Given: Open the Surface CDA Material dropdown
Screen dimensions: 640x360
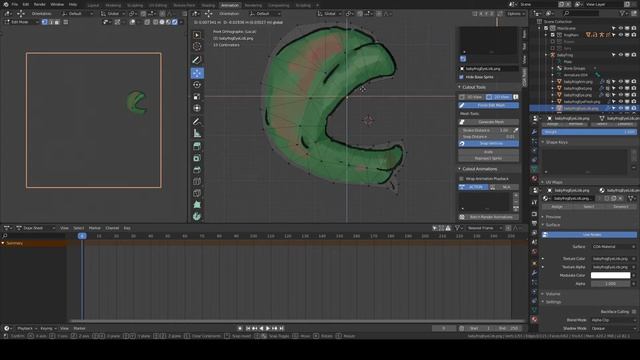Looking at the screenshot, I should [x=613, y=247].
